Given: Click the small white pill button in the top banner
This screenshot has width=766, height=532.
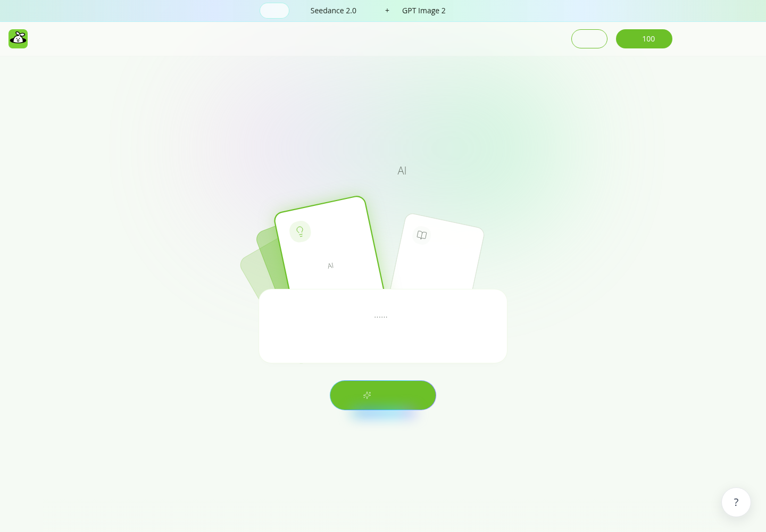Looking at the screenshot, I should (x=274, y=11).
